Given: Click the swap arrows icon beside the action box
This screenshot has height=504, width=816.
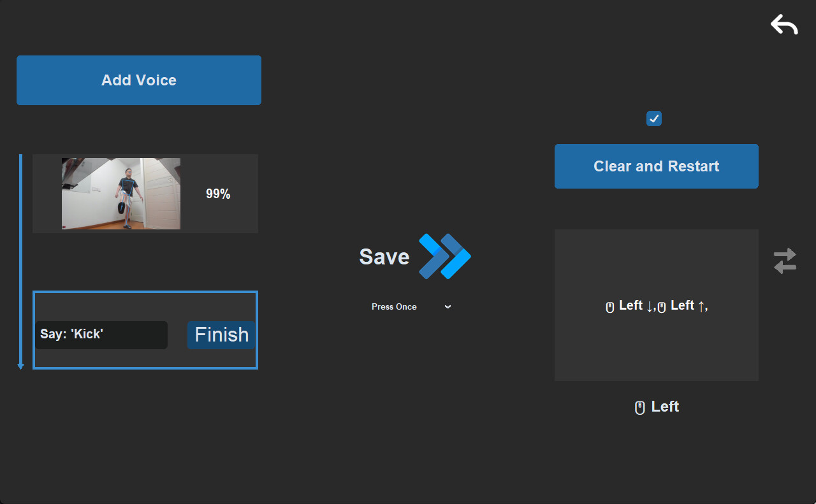Looking at the screenshot, I should [x=785, y=261].
